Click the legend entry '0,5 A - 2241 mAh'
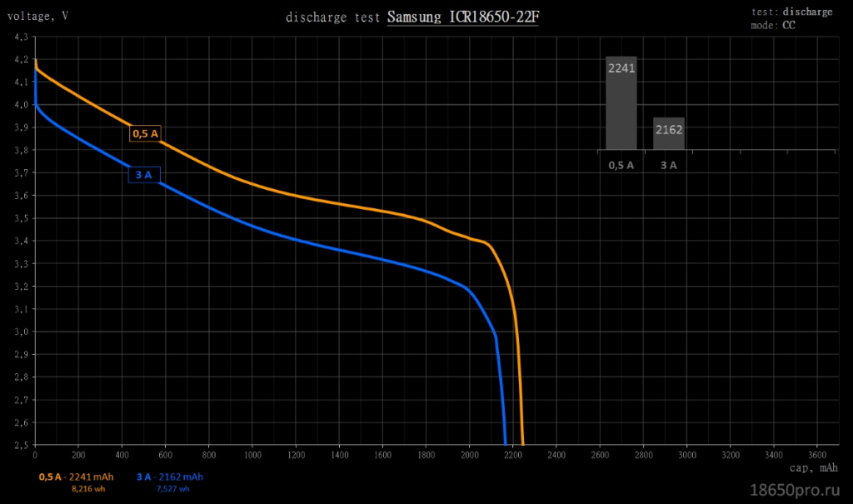Screen dimensions: 853x504 (76, 477)
